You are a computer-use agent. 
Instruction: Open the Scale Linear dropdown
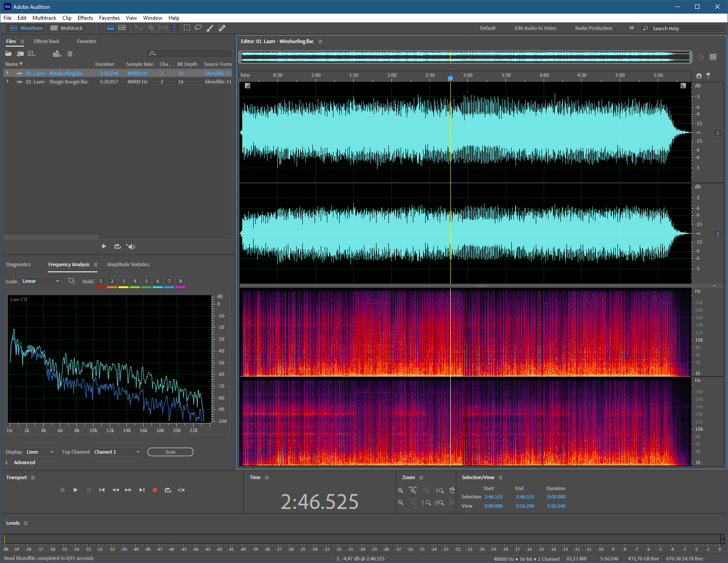tap(41, 281)
